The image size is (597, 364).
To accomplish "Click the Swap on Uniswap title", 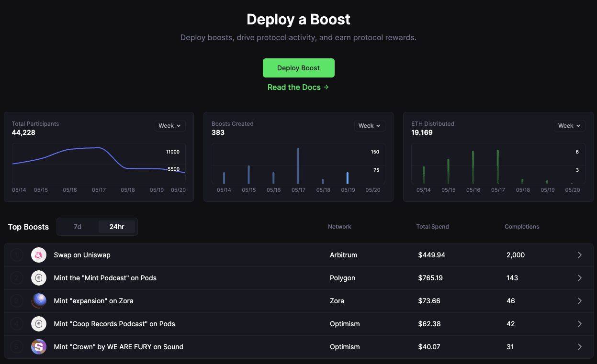I will [x=82, y=255].
